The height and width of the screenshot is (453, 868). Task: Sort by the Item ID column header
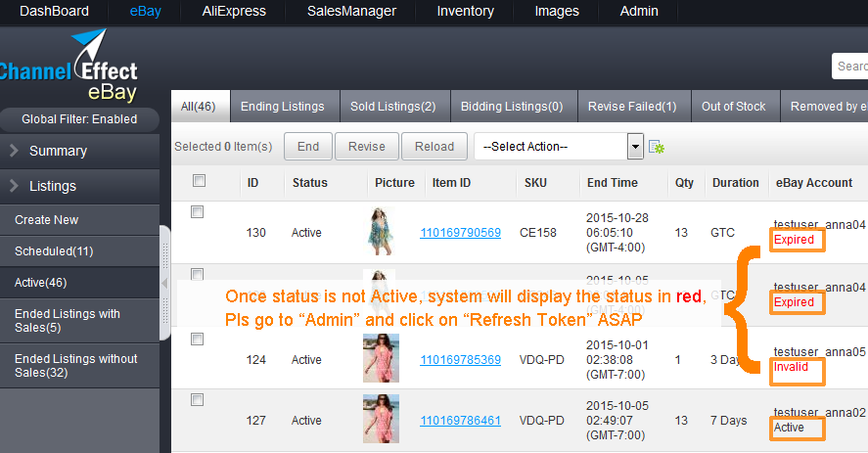452,183
